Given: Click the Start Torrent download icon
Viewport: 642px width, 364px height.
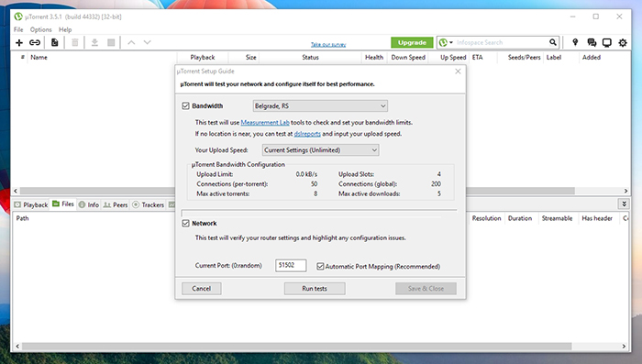Looking at the screenshot, I should point(94,42).
